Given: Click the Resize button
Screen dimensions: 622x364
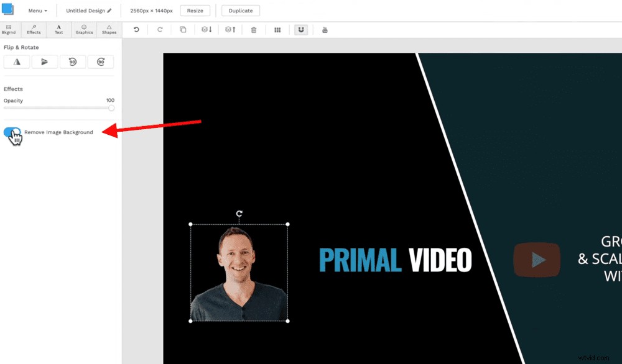Looking at the screenshot, I should coord(195,10).
